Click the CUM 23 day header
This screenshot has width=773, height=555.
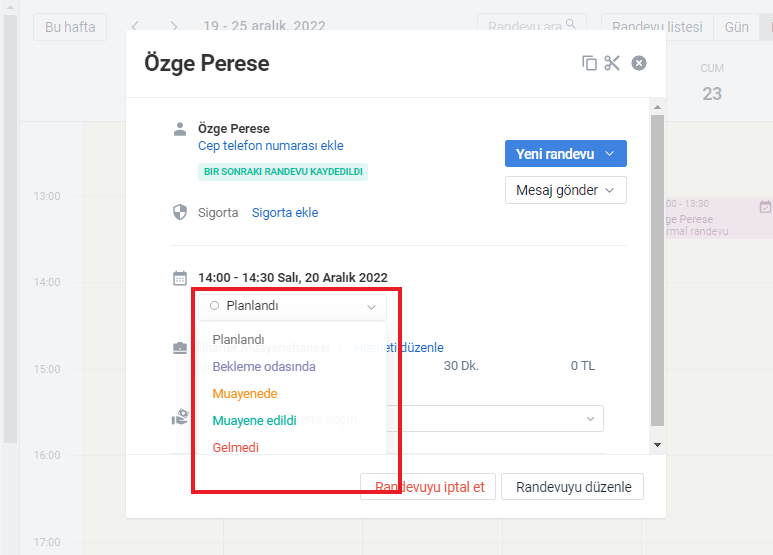tap(712, 83)
